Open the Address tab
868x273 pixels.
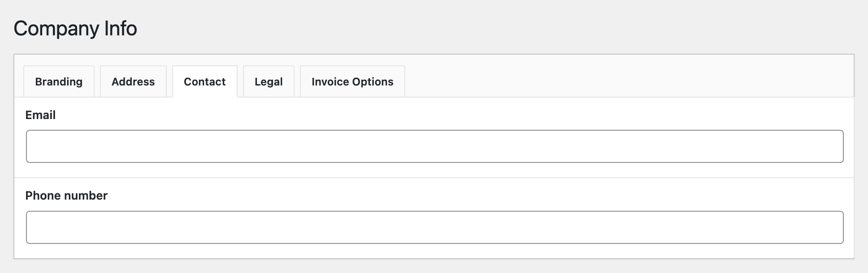coord(133,81)
